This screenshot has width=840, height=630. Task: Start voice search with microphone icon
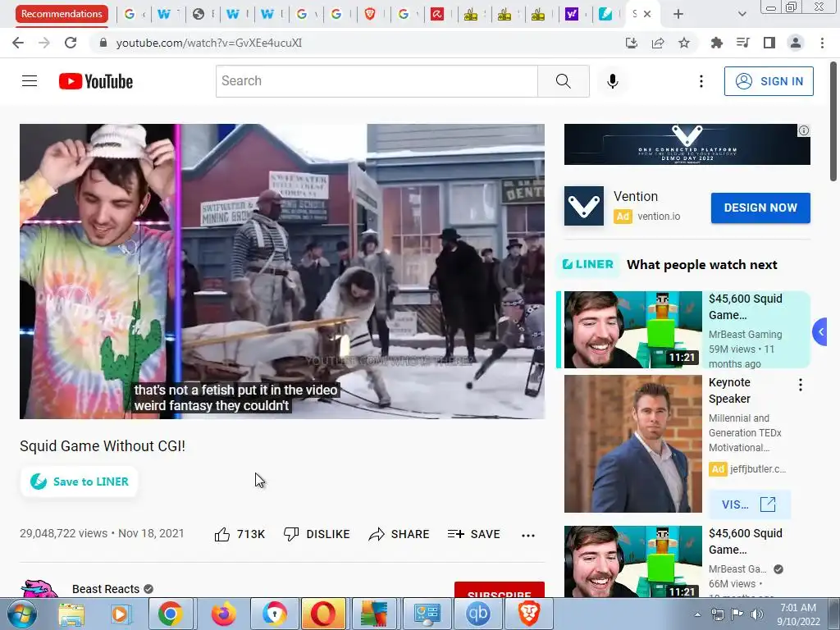click(612, 81)
